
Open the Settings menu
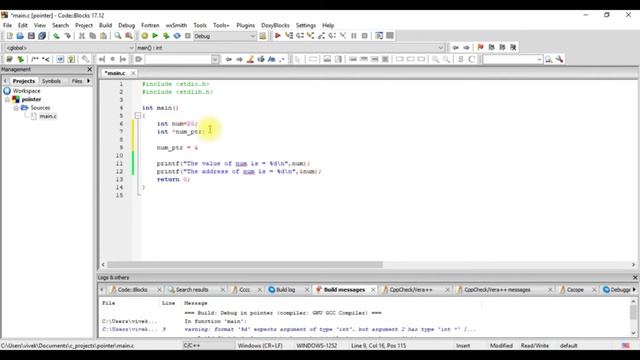coord(306,25)
